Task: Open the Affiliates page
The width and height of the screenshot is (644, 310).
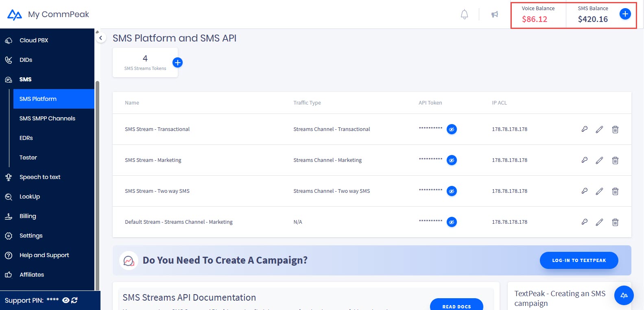Action: click(x=32, y=275)
